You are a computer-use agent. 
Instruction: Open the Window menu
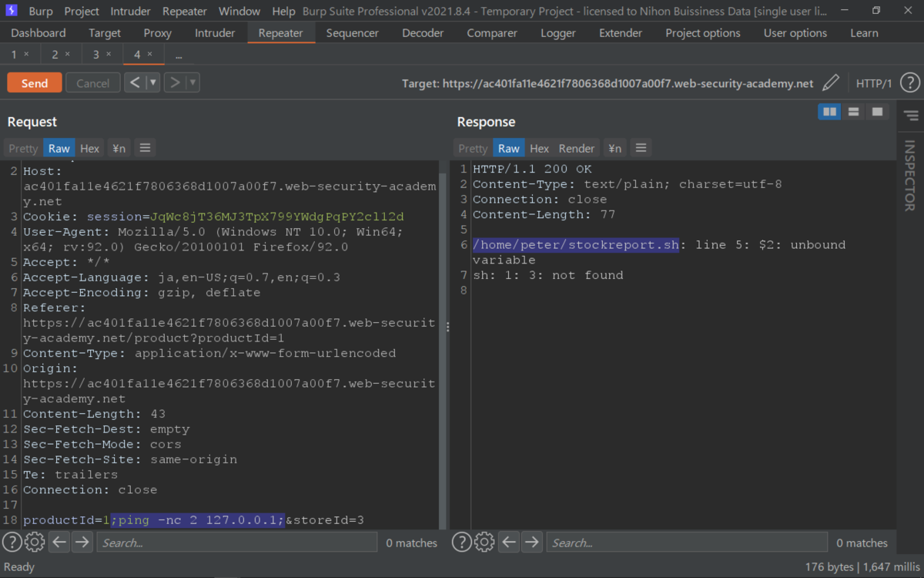tap(239, 12)
